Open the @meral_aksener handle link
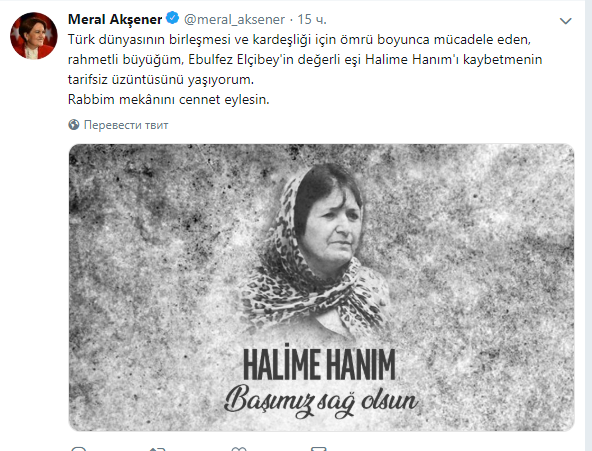592x451 pixels. point(234,20)
